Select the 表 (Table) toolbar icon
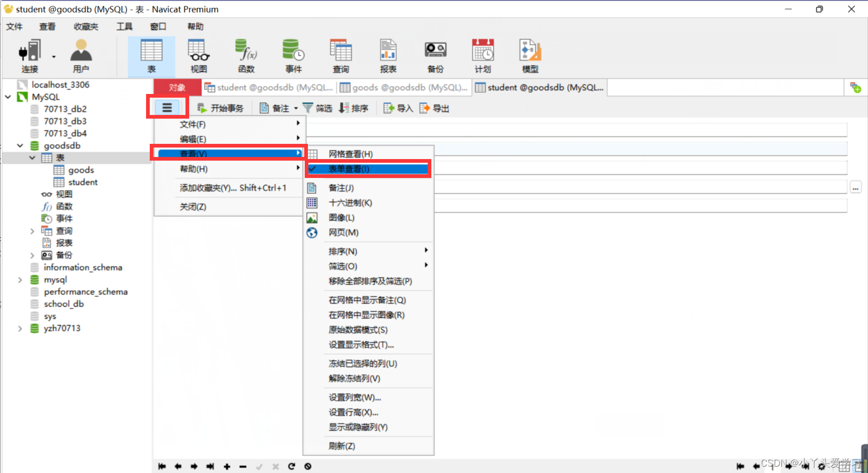This screenshot has width=868, height=473. tap(151, 56)
